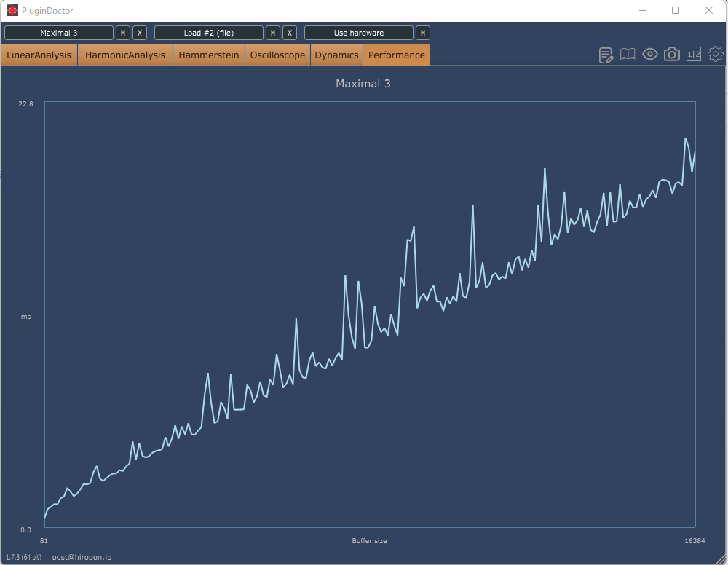Click the Buffer size axis label
The height and width of the screenshot is (565, 728).
point(369,540)
